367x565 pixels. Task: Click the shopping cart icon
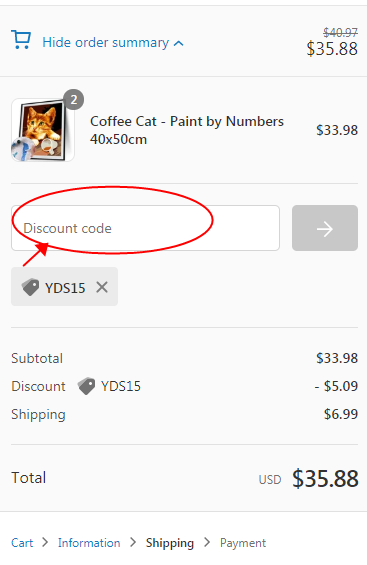[x=21, y=40]
